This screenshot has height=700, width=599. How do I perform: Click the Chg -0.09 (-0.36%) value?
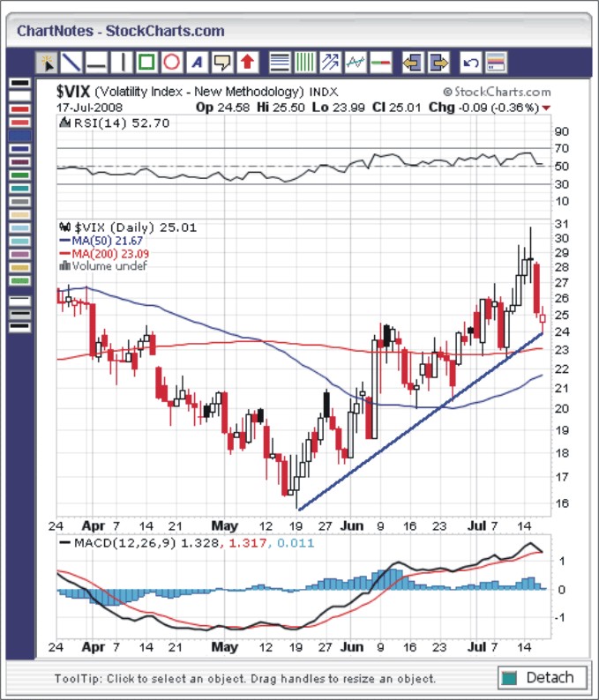click(x=483, y=108)
